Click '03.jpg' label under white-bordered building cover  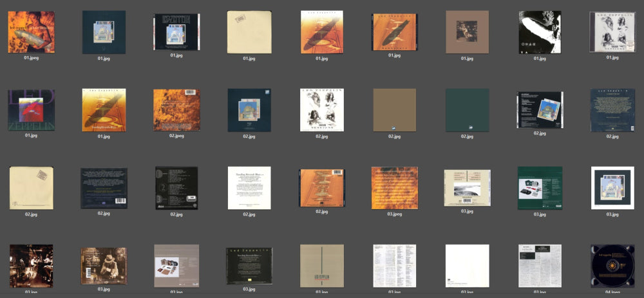(612, 214)
